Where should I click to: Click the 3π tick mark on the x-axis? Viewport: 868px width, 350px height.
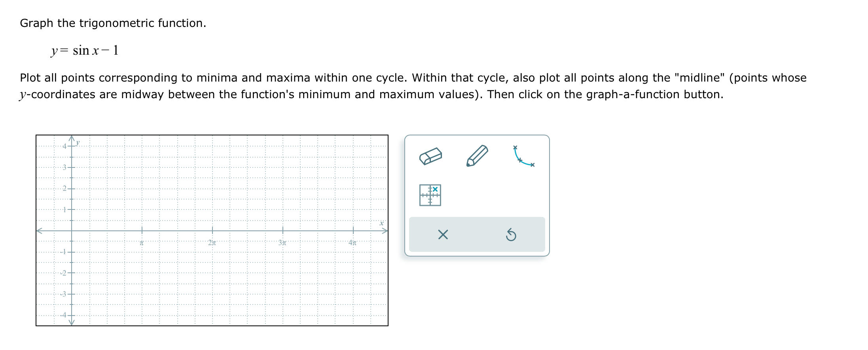(282, 230)
